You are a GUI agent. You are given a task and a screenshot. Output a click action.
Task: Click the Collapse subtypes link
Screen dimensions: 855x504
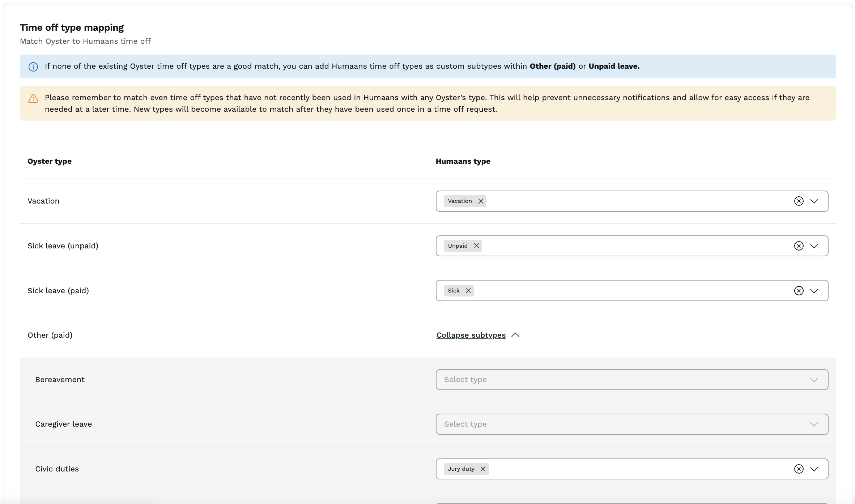click(x=471, y=335)
